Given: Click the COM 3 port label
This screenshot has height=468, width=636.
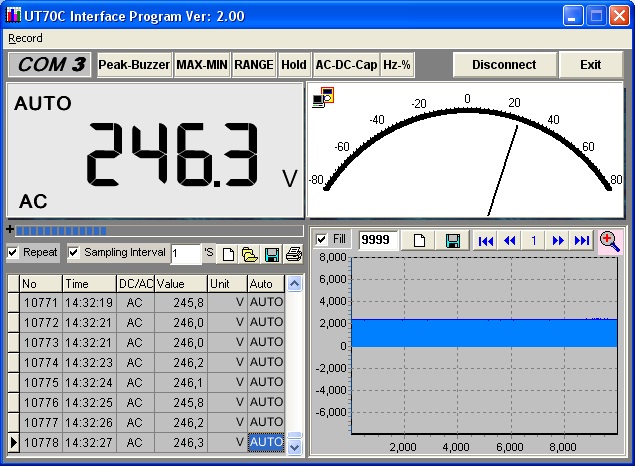Looking at the screenshot, I should [50, 64].
